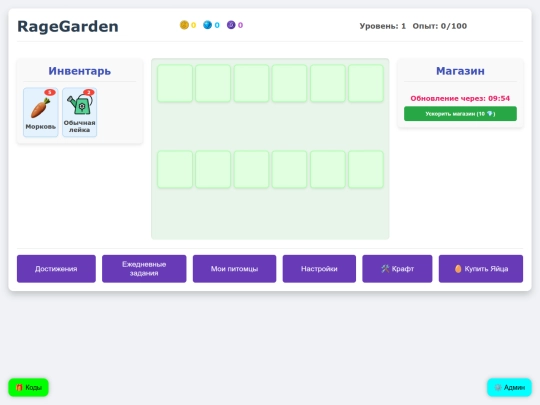Click the red count badge on Обычная лейка
Image resolution: width=540 pixels, height=405 pixels.
[89, 92]
